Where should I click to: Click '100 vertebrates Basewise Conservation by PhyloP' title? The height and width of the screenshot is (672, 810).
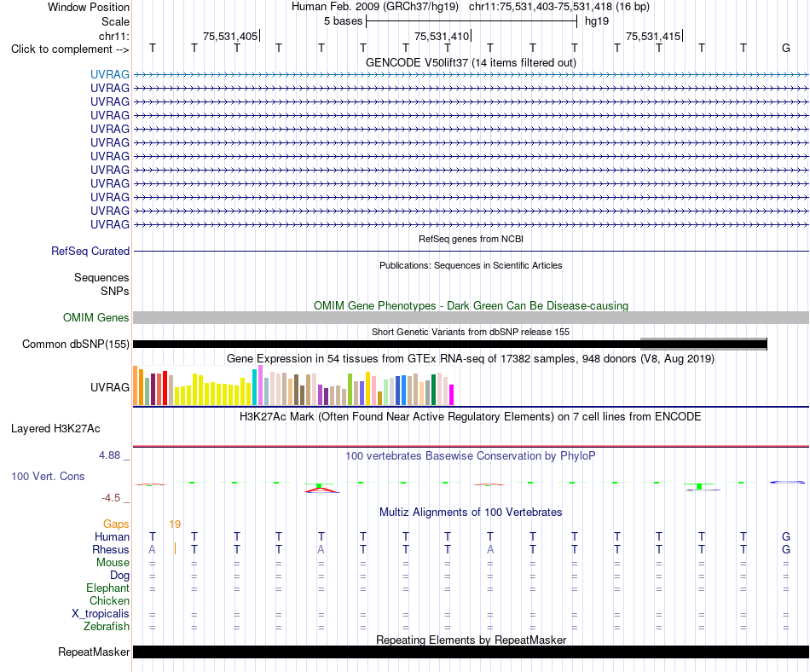[471, 456]
